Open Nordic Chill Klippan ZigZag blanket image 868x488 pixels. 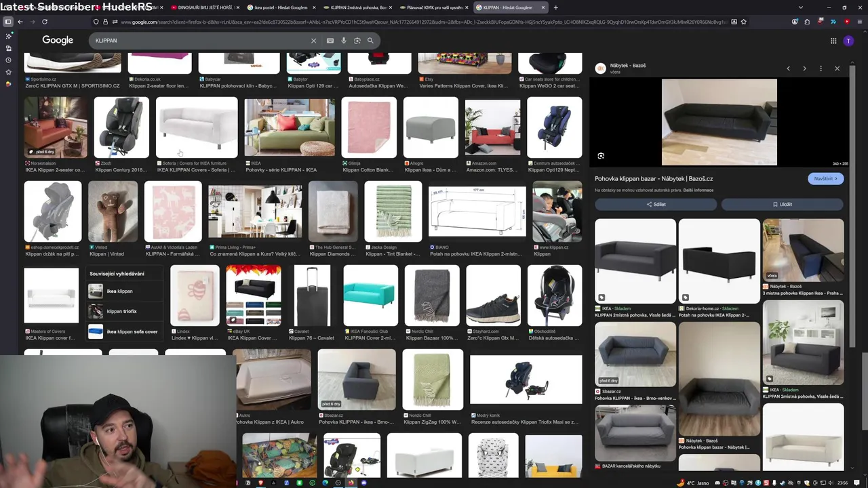click(431, 379)
